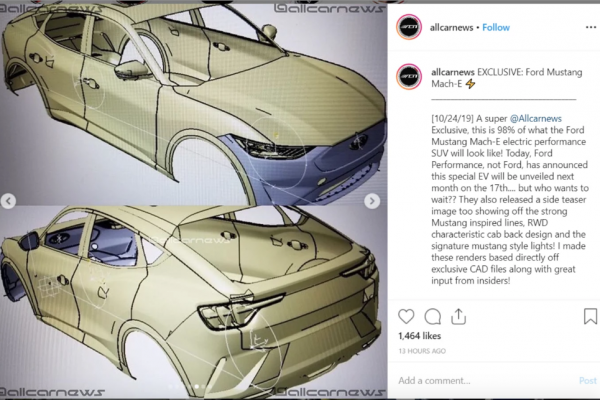Image resolution: width=600 pixels, height=400 pixels.
Task: Follow the allcarnews account
Action: (x=496, y=28)
